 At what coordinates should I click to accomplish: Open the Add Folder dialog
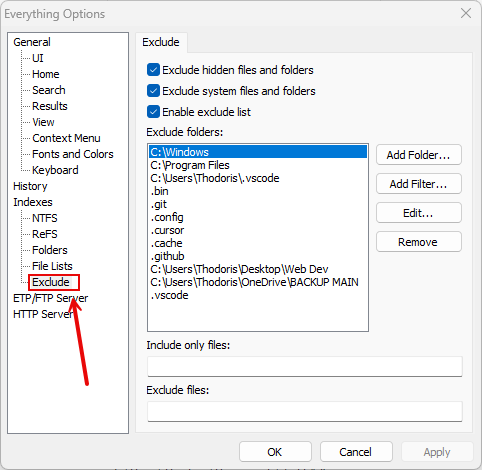[x=419, y=155]
